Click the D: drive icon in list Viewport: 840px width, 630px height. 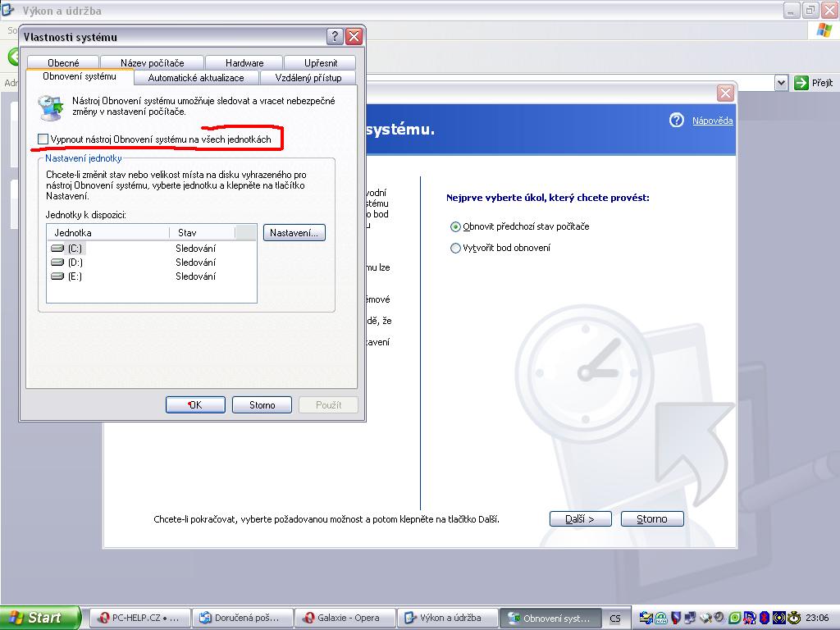[x=57, y=262]
